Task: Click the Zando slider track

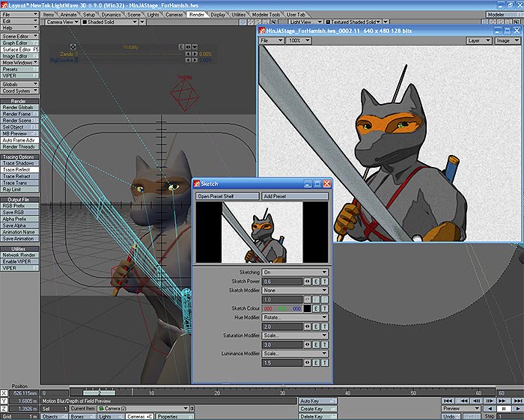Action: (131, 54)
